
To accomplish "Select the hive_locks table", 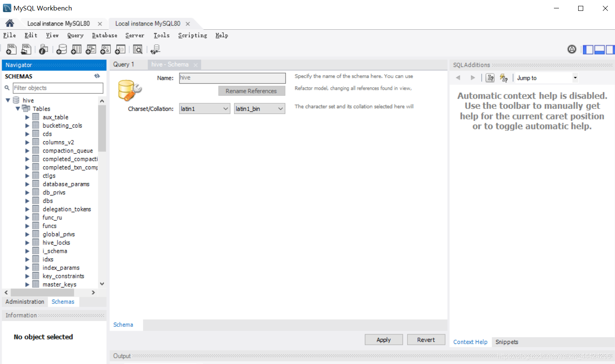I will click(x=56, y=242).
